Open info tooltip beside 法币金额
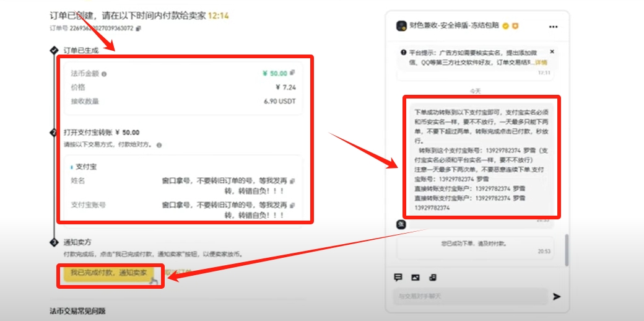This screenshot has width=644, height=321. click(104, 74)
